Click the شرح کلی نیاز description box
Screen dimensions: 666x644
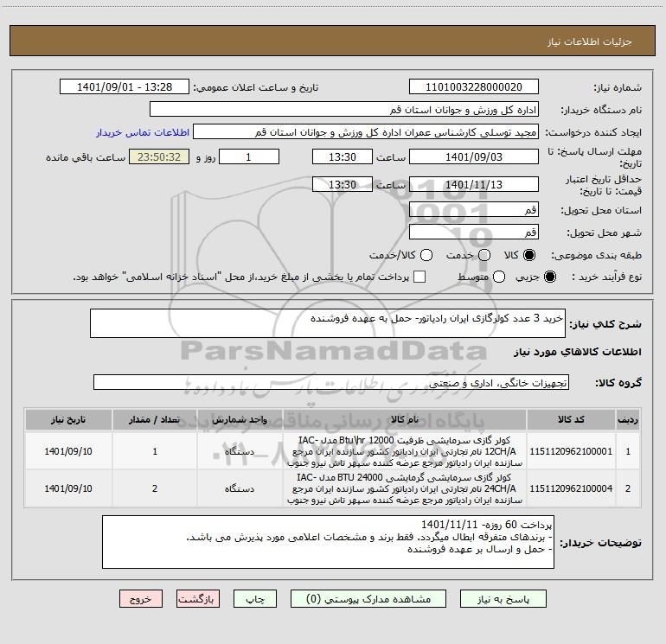[328, 323]
